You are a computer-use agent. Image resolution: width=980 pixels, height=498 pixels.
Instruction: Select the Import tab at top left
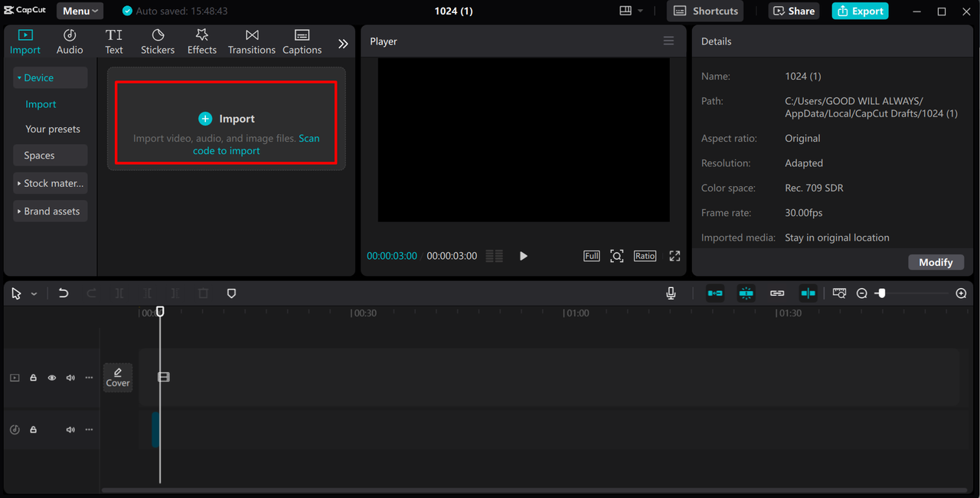tap(25, 42)
